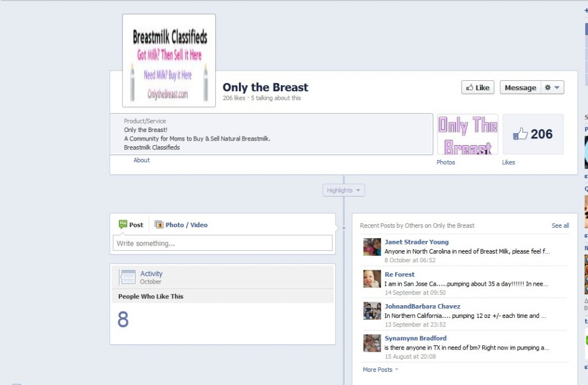This screenshot has width=588, height=385.
Task: Open Janet Strader Young's profile name
Action: click(417, 242)
